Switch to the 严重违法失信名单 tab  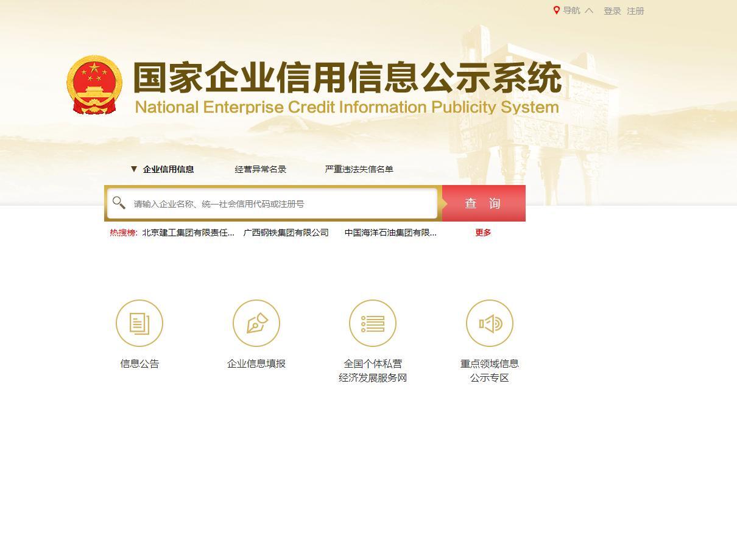[359, 169]
